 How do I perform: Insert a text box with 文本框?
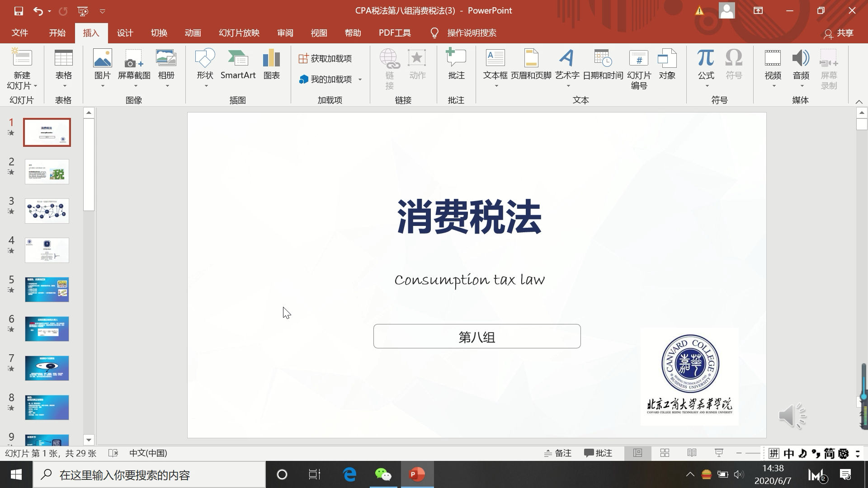tap(495, 66)
